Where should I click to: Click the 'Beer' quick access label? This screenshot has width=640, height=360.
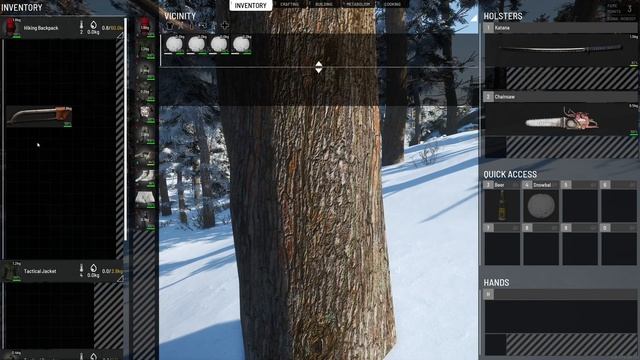[x=500, y=185]
